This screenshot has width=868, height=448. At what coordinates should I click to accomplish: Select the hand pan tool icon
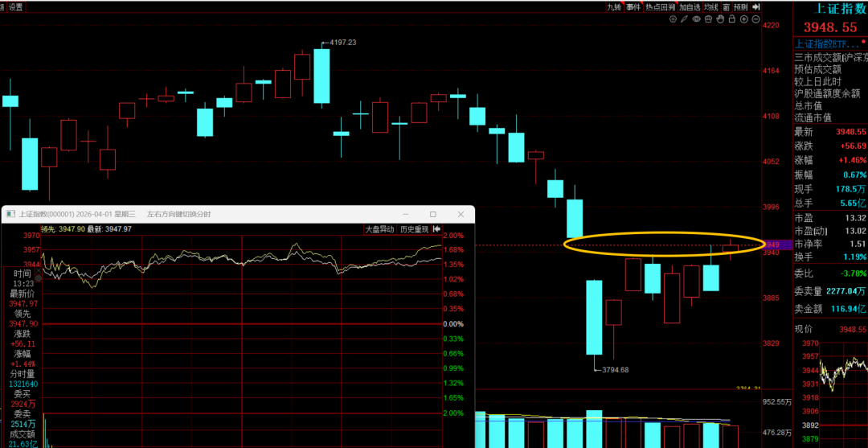[720, 18]
